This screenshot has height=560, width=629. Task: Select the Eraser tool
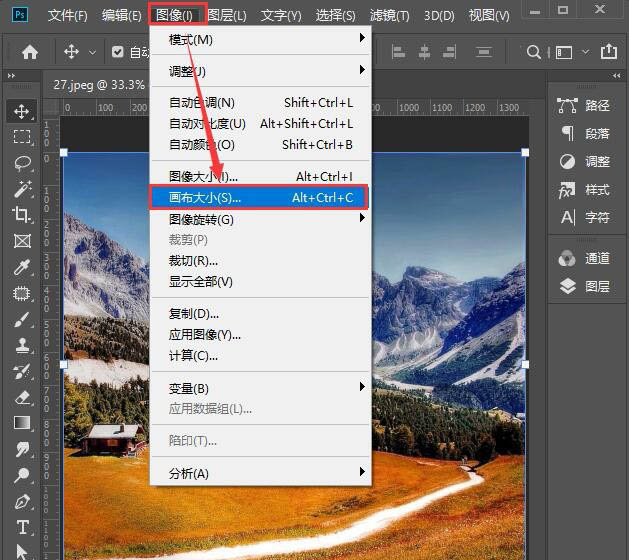(22, 398)
